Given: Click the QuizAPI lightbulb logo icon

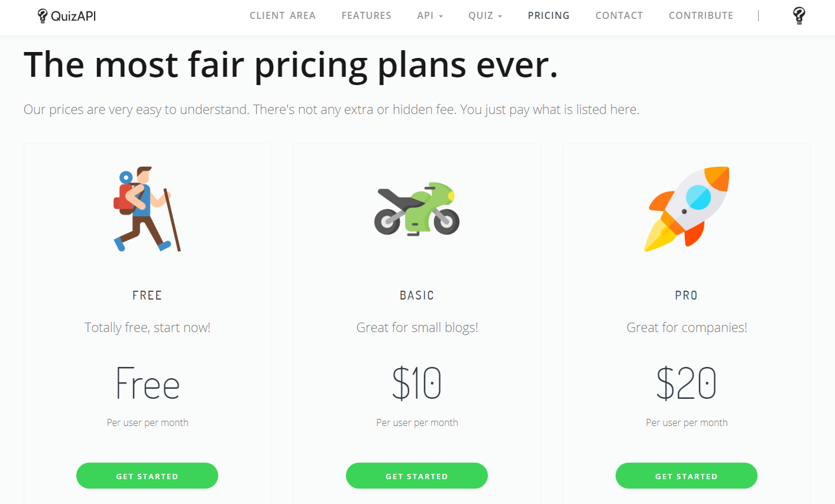Looking at the screenshot, I should pyautogui.click(x=41, y=16).
